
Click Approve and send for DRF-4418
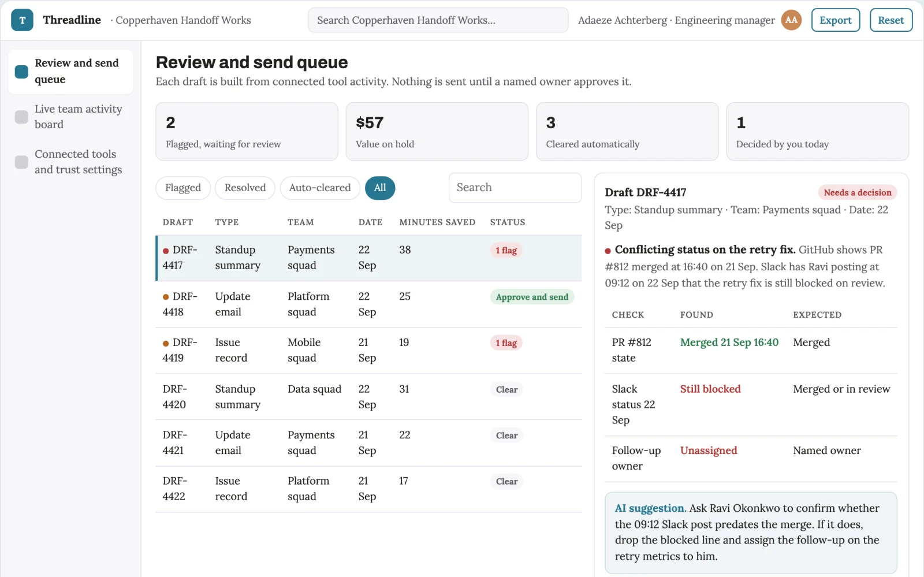coord(532,297)
